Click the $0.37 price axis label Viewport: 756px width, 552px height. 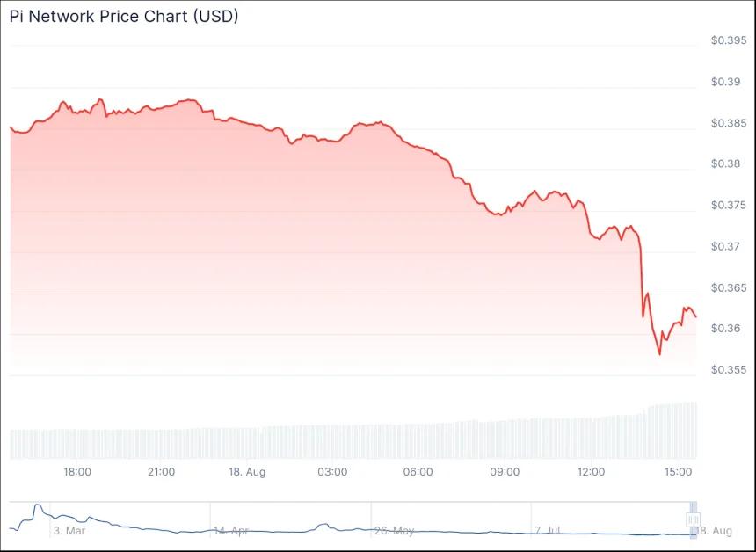pyautogui.click(x=725, y=246)
